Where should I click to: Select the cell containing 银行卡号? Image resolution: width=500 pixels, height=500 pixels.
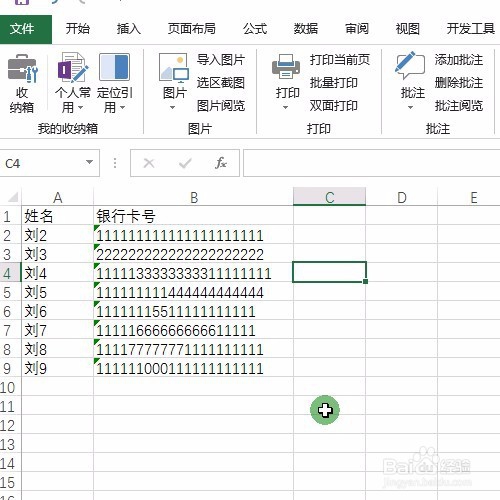[194, 216]
